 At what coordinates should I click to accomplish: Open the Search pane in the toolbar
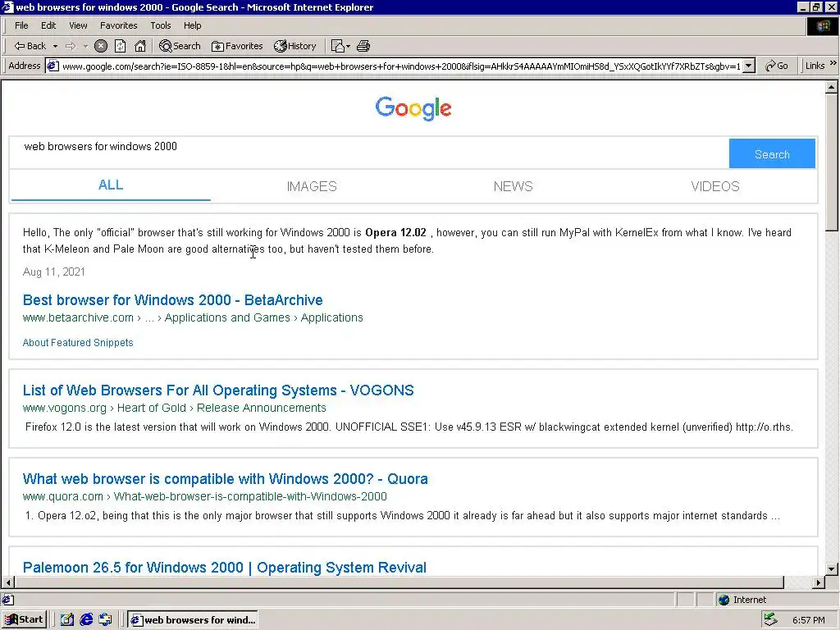(180, 46)
